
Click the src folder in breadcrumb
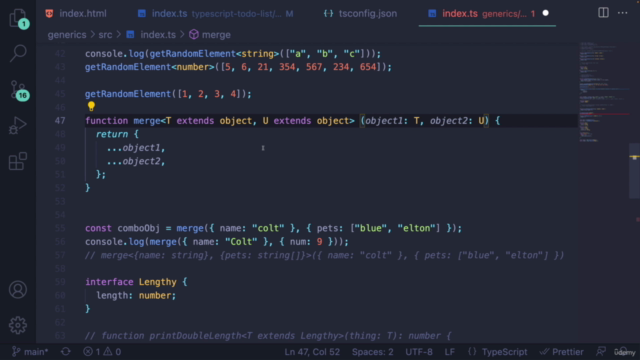pyautogui.click(x=105, y=35)
